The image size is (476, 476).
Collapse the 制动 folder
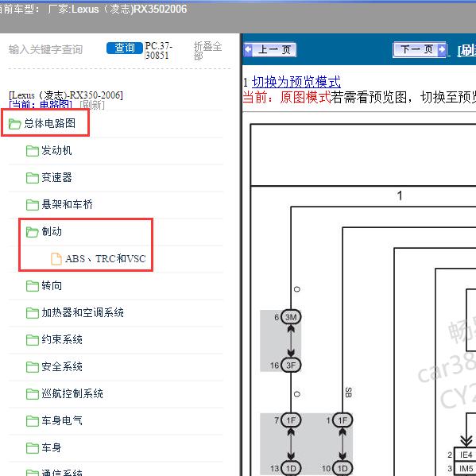pos(52,231)
